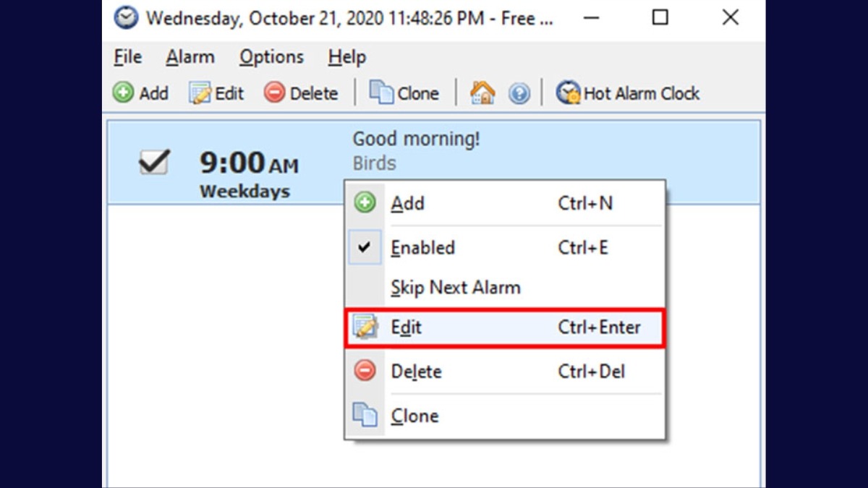Select Edit in the context menu
This screenshot has height=488, width=868.
[505, 328]
